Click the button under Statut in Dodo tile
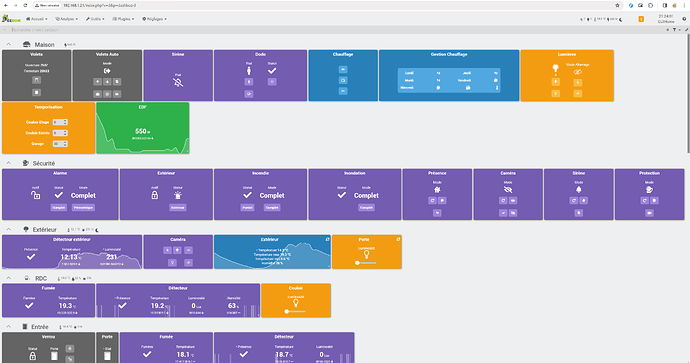 click(x=272, y=82)
